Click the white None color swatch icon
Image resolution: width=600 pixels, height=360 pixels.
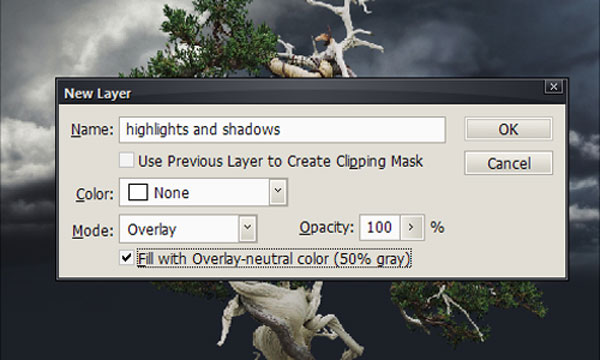(138, 192)
